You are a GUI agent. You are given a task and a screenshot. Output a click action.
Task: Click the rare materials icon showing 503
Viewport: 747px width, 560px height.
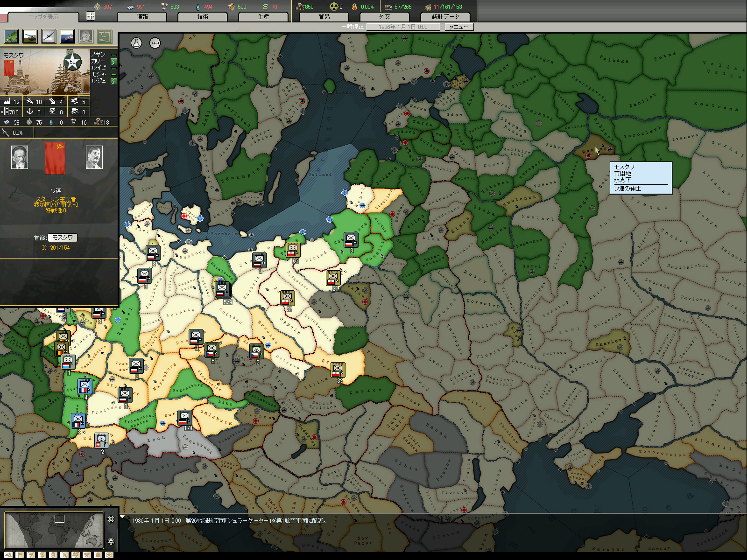(164, 7)
